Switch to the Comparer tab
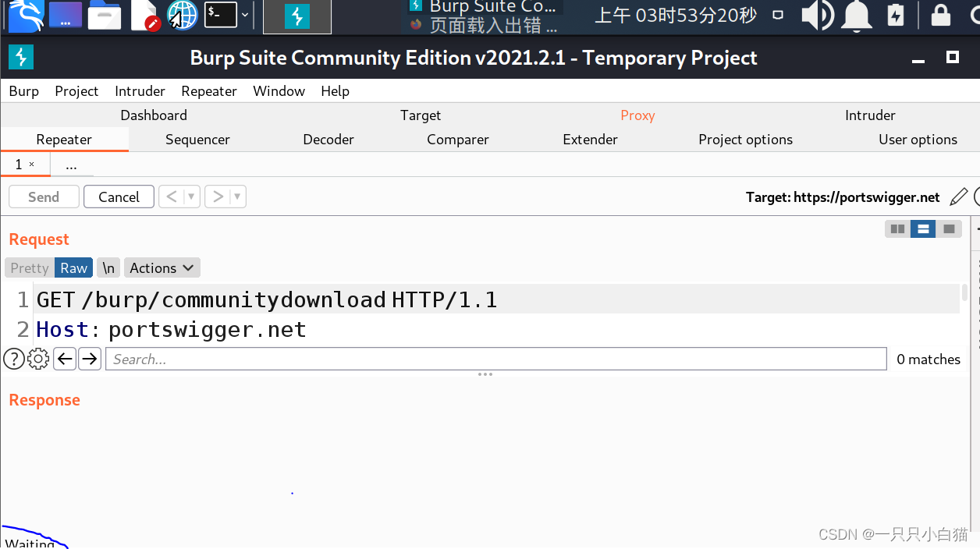Viewport: 980px width, 549px height. point(458,140)
